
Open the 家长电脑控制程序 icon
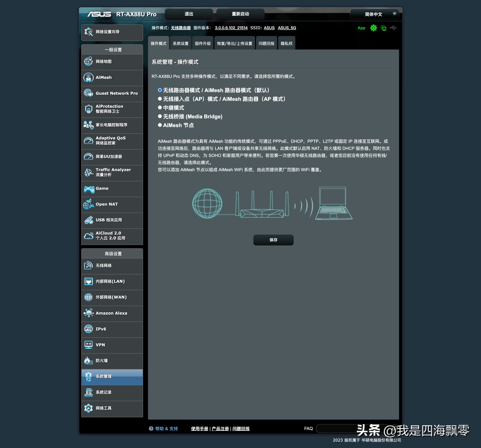click(x=88, y=125)
